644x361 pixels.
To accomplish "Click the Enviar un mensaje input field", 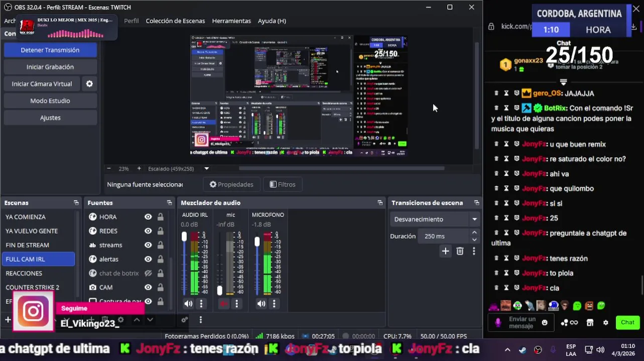I will click(x=522, y=322).
